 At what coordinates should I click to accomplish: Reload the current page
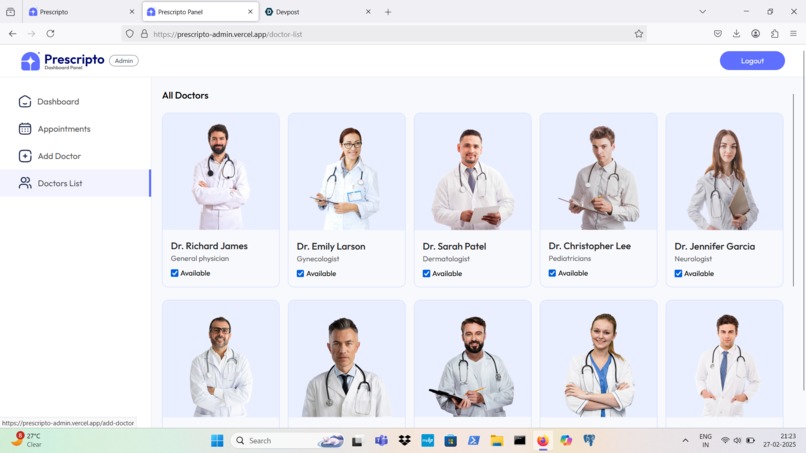point(50,33)
